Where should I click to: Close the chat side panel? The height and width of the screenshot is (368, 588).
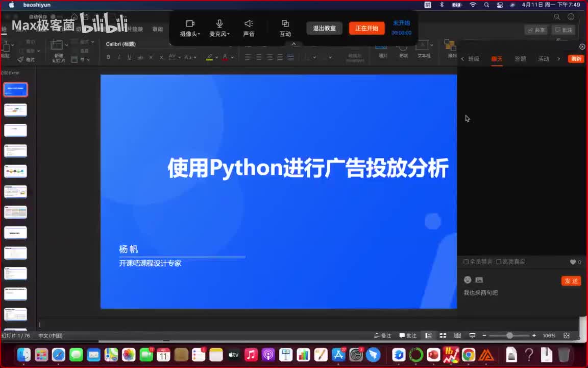582,47
